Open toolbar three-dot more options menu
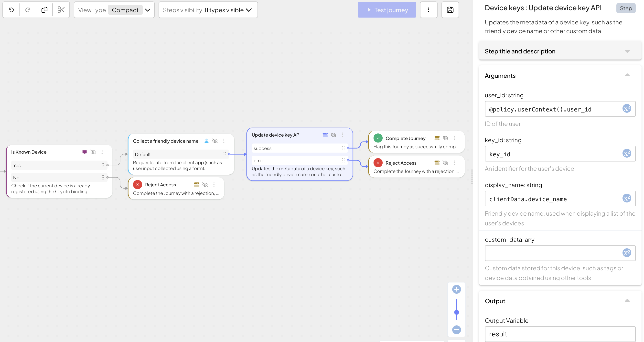 point(429,10)
